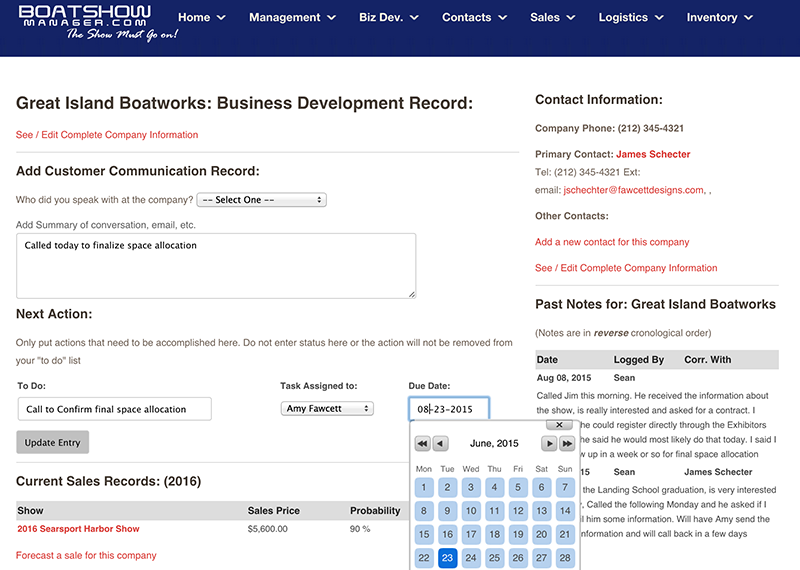Select highlighted June 23 in calendar

(447, 558)
